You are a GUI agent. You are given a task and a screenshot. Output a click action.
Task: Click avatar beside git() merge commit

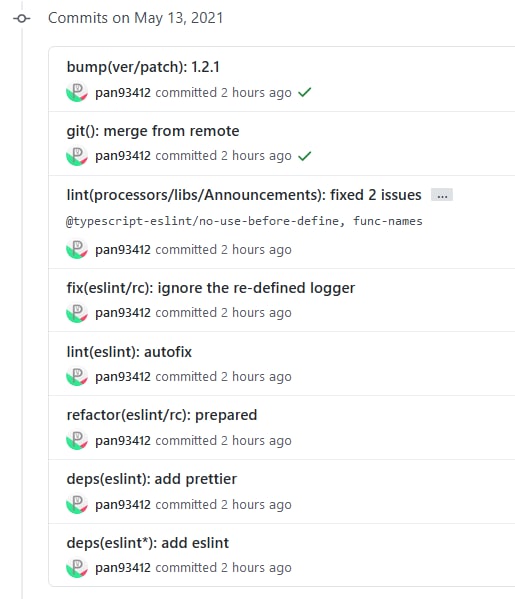pos(77,155)
